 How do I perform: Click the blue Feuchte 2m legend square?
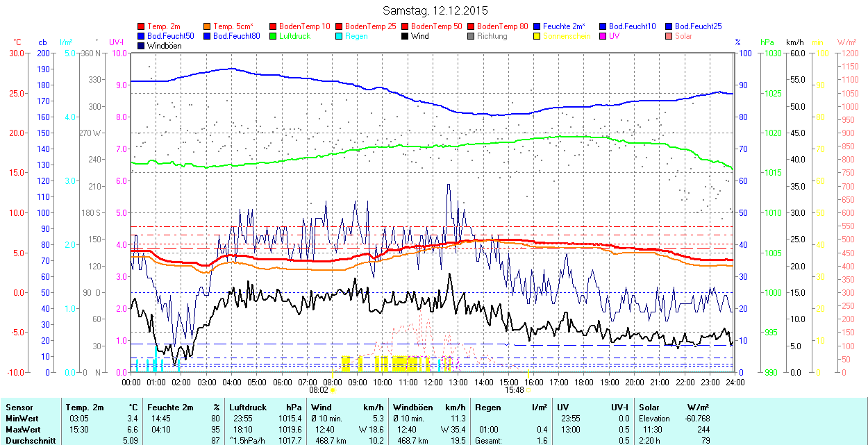click(x=537, y=26)
